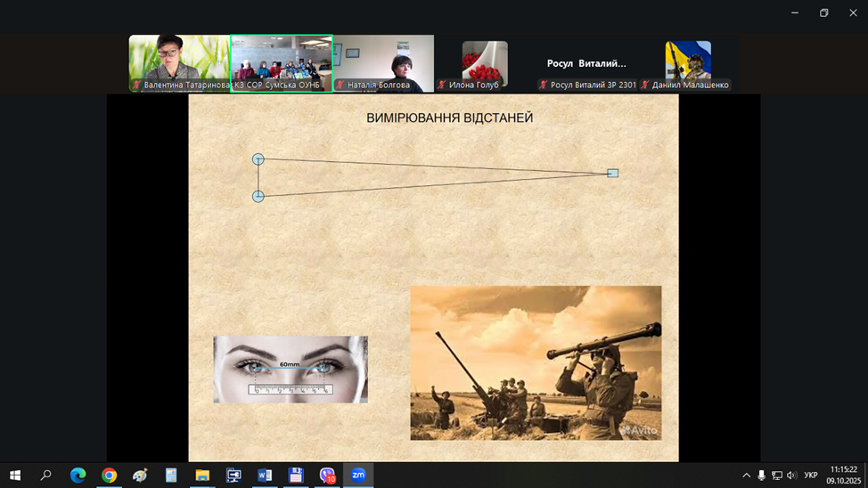Select the КЗ СОР Сумська ОУНБ video tile
Image resolution: width=868 pixels, height=488 pixels.
pyautogui.click(x=282, y=62)
